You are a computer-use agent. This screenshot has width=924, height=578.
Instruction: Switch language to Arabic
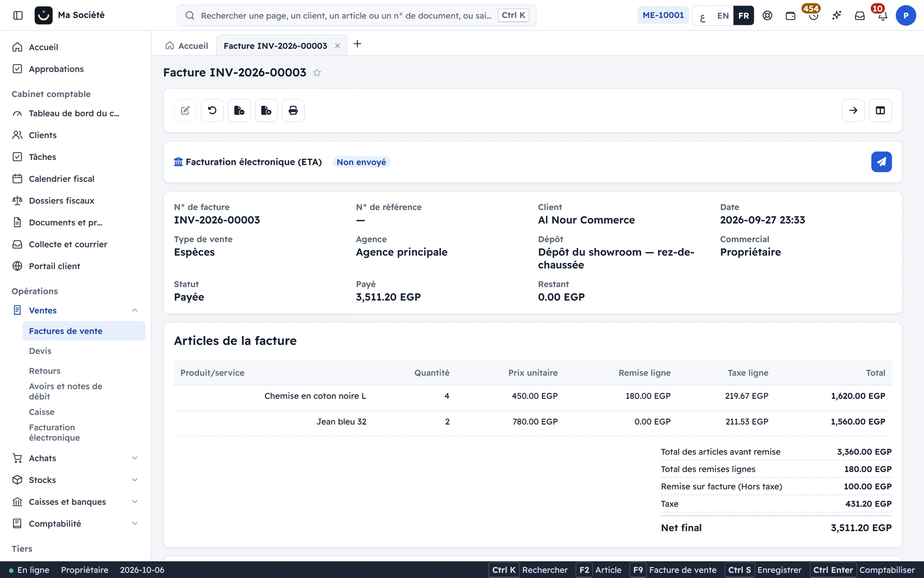(x=703, y=15)
